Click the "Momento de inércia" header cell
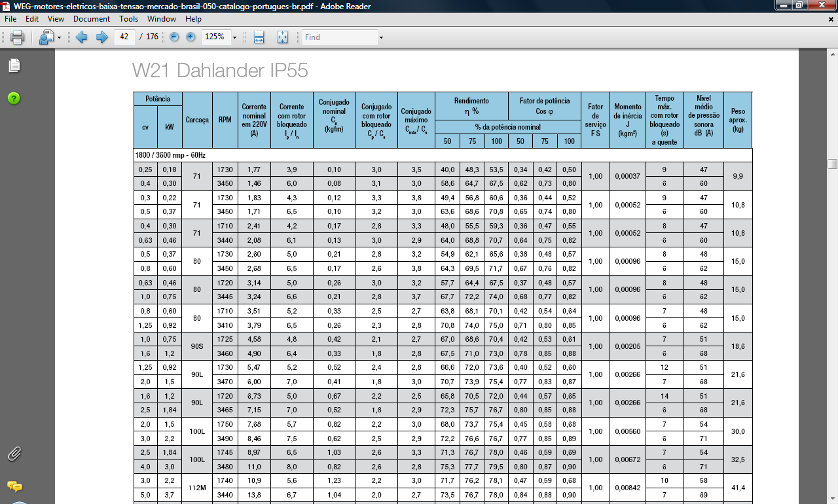838x504 pixels. click(x=628, y=120)
